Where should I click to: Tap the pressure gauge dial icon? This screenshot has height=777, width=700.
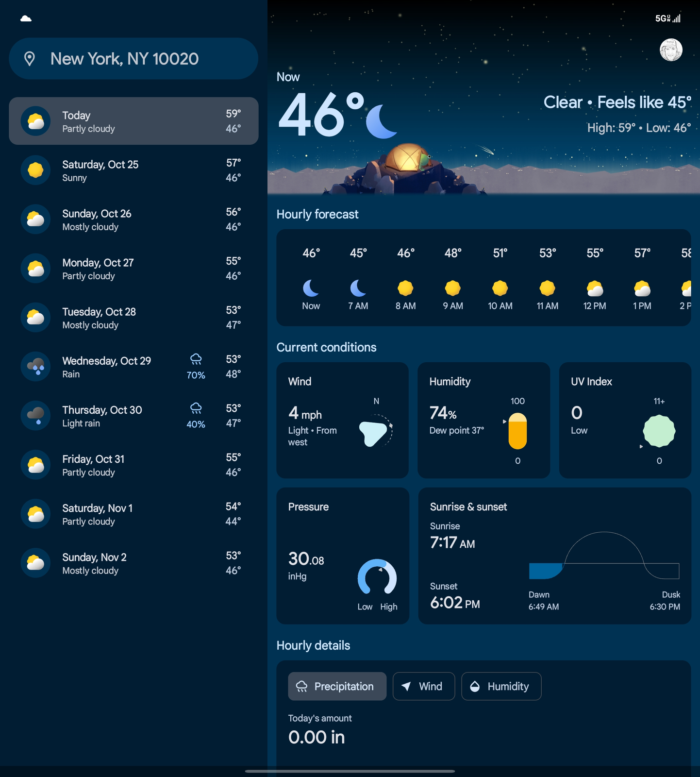377,577
